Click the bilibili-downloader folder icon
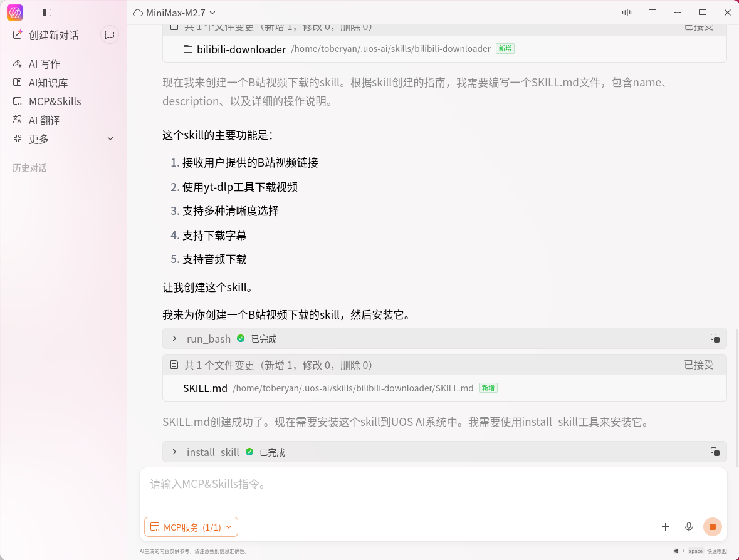739x560 pixels. 188,49
